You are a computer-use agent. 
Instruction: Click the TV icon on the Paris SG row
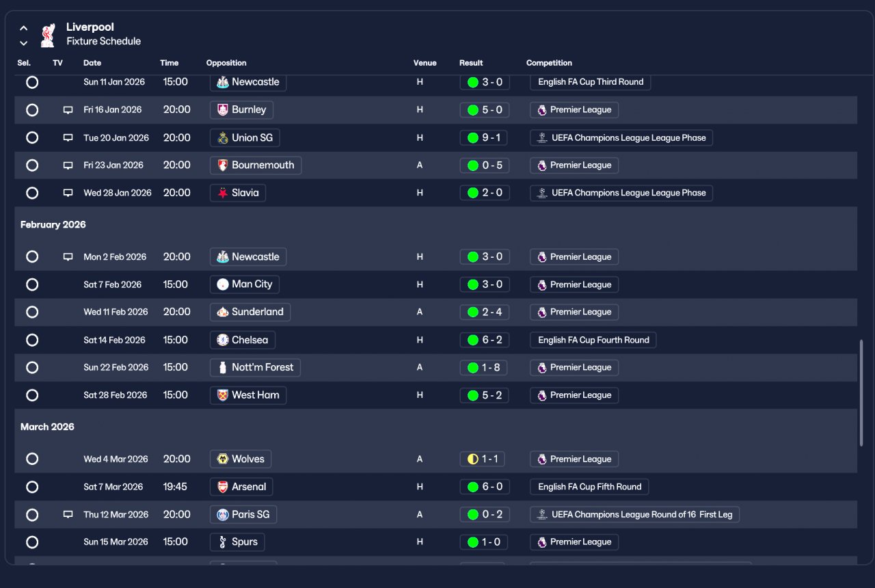pyautogui.click(x=68, y=515)
